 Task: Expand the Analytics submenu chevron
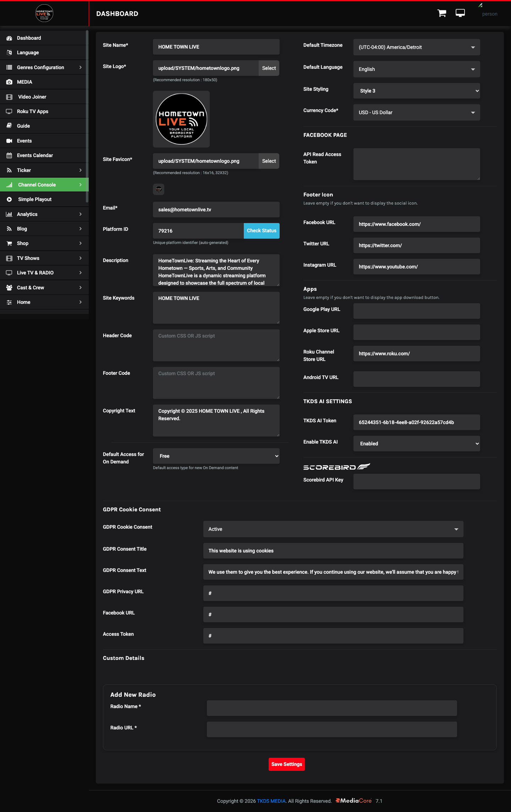pos(81,214)
